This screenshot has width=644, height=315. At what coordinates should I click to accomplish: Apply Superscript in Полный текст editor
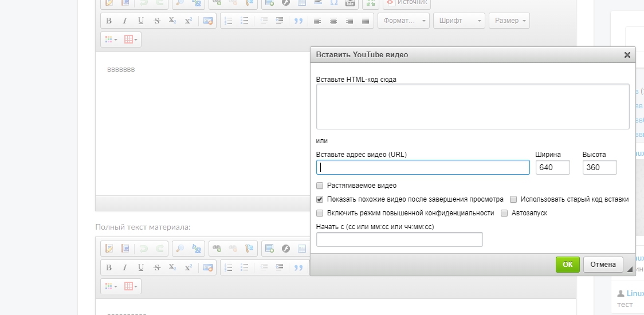click(x=189, y=268)
